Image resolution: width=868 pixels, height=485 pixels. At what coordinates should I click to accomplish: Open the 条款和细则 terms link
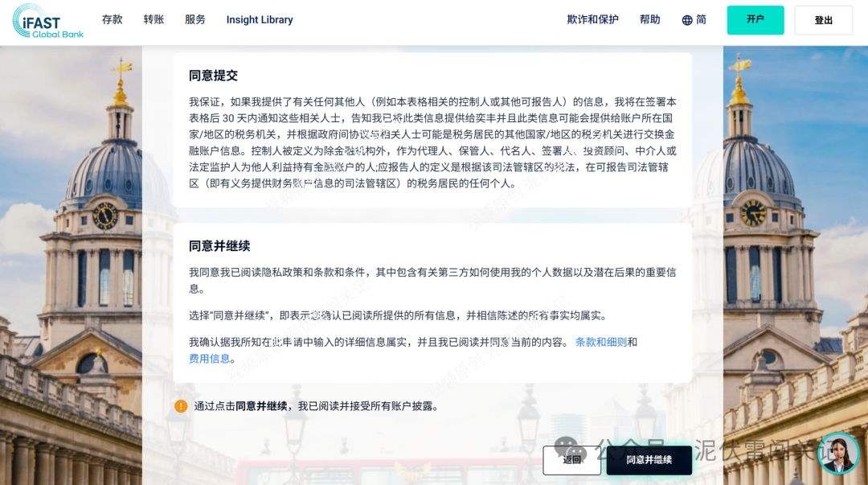pyautogui.click(x=602, y=341)
